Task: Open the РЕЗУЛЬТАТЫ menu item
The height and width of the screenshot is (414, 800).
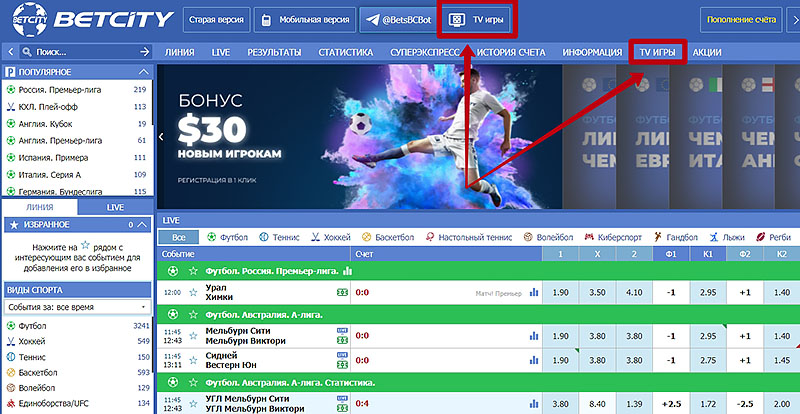Action: pos(274,53)
